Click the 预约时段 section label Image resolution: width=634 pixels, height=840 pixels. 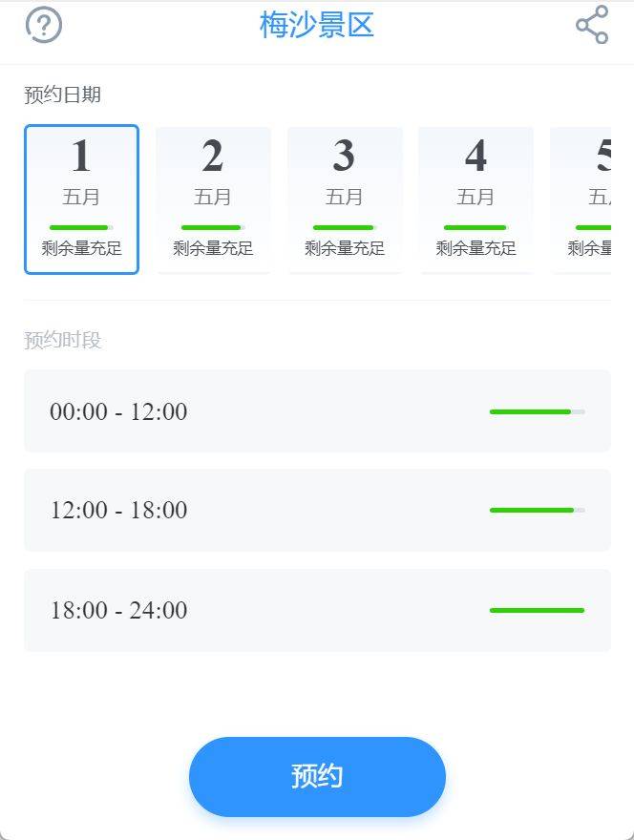coord(63,340)
